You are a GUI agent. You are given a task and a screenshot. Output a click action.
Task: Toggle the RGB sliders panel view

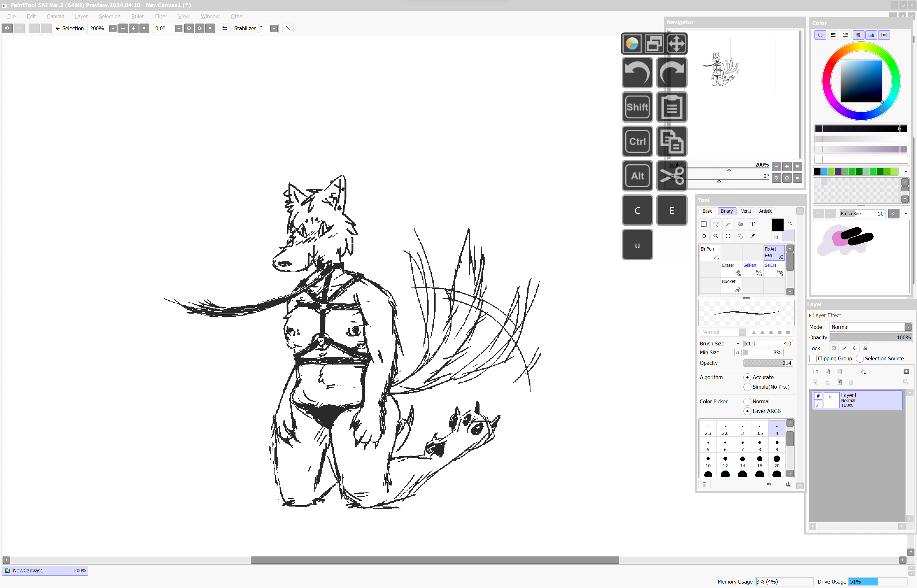click(833, 35)
